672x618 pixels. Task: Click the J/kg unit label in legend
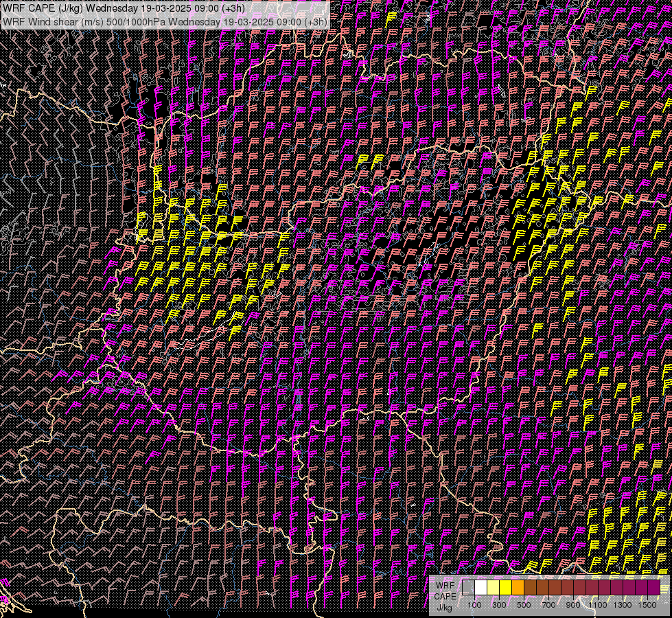point(445,607)
